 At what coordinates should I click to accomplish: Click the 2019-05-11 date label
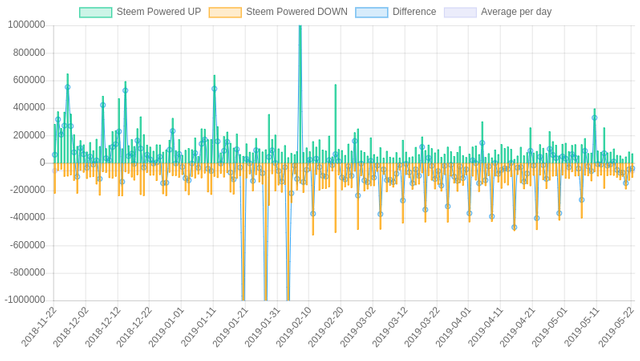click(581, 327)
